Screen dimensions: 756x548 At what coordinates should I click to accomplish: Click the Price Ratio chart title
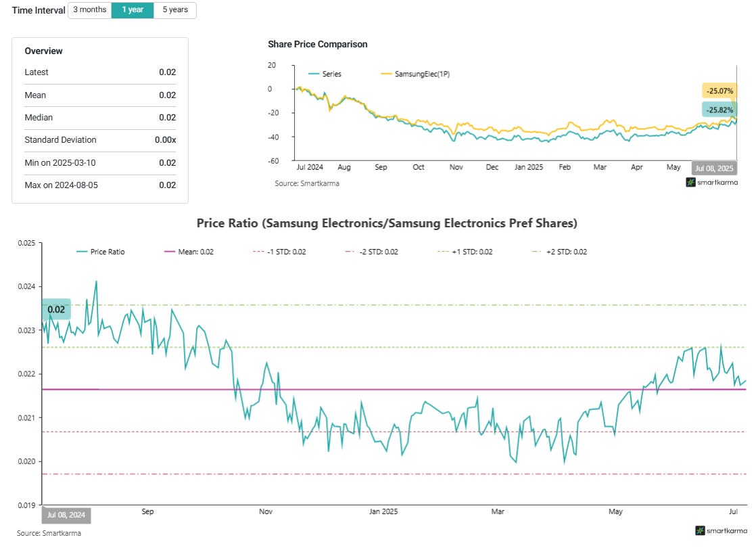[x=387, y=223]
